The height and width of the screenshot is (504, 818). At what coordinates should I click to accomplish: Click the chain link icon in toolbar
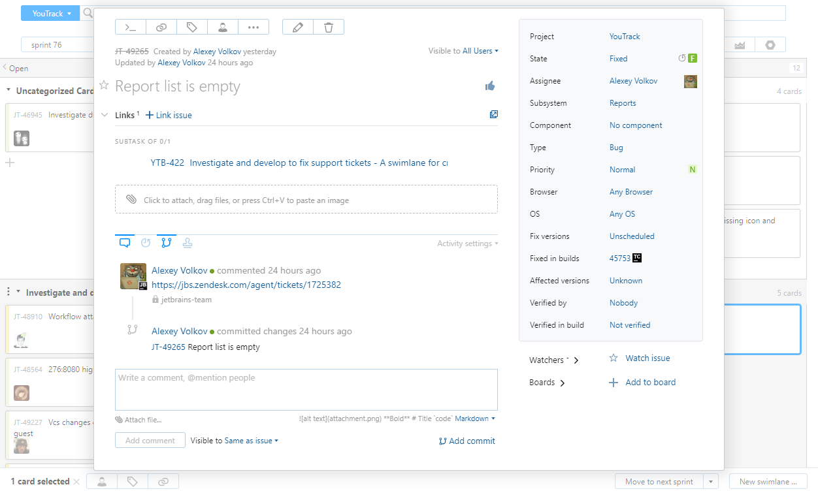(161, 27)
